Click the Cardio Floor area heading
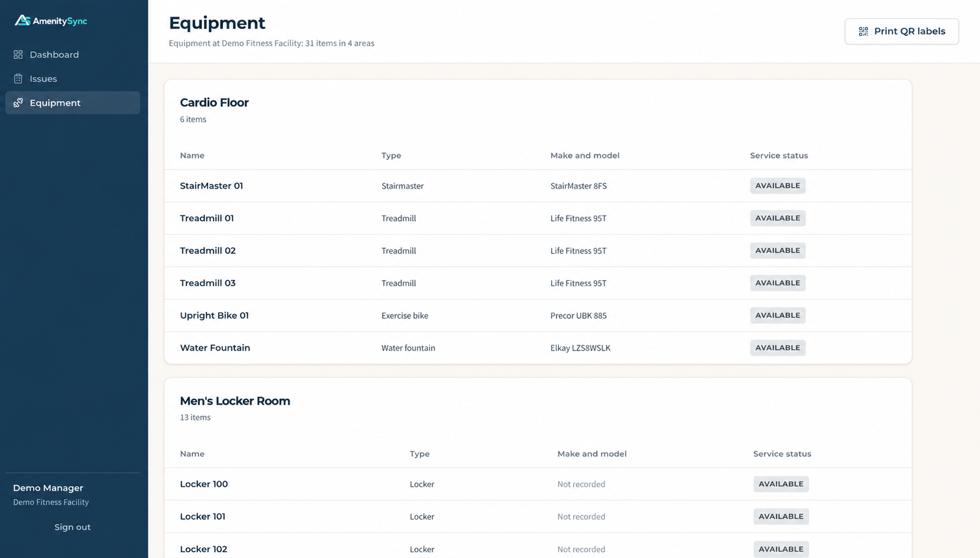Screen dimensions: 980x558 (x=214, y=103)
